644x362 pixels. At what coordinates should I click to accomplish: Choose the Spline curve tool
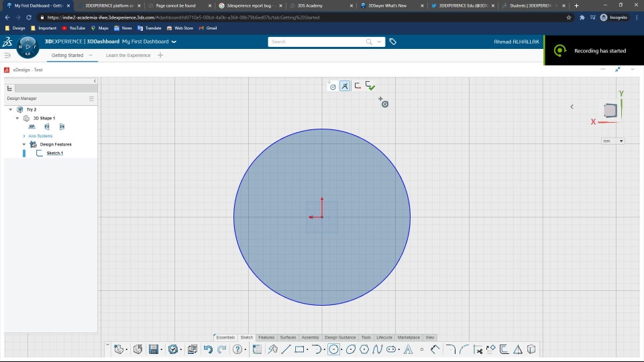[377, 349]
